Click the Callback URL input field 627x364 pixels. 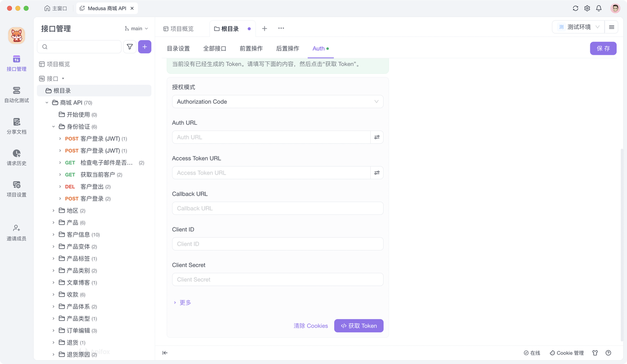pyautogui.click(x=278, y=208)
